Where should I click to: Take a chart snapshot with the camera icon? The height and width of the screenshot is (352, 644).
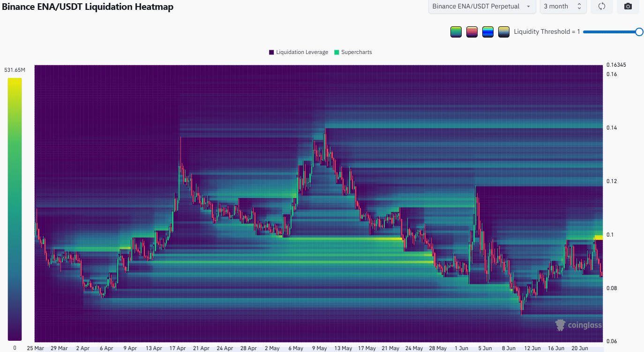click(x=628, y=7)
